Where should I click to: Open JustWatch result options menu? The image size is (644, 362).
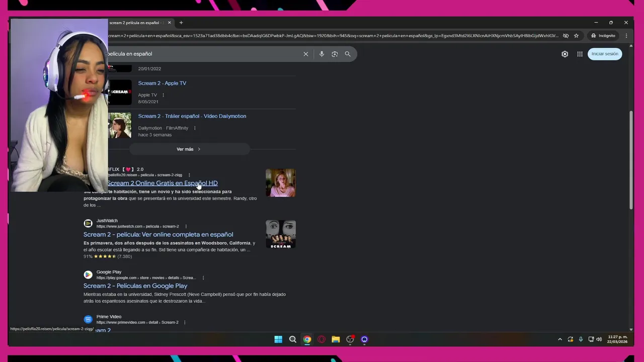186,226
